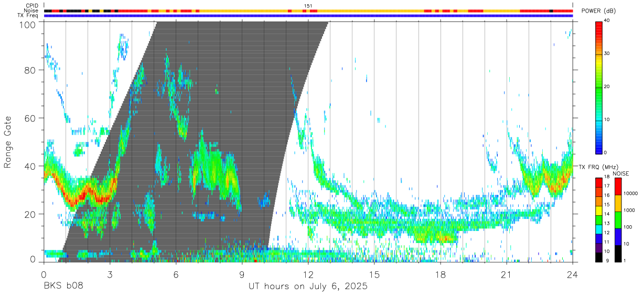The image size is (644, 297).
Task: Click the 24 tick on UT hours axis
Action: [x=572, y=274]
